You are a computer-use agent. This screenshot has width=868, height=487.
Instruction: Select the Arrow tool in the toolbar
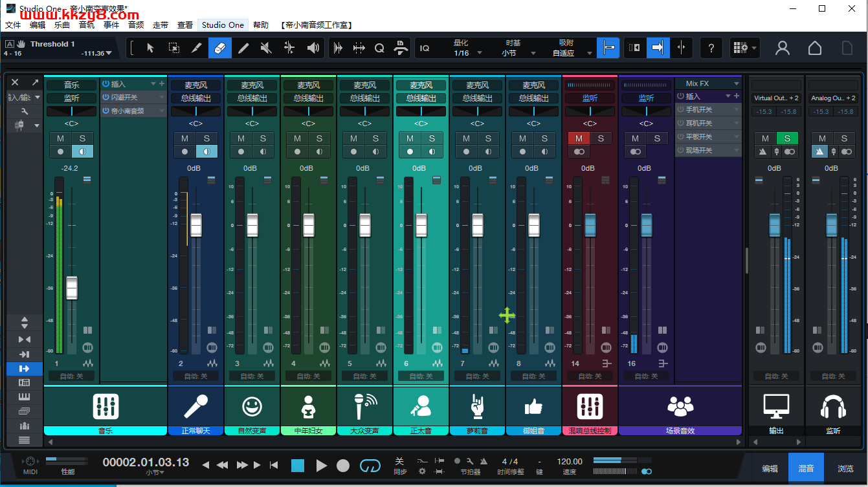[150, 48]
